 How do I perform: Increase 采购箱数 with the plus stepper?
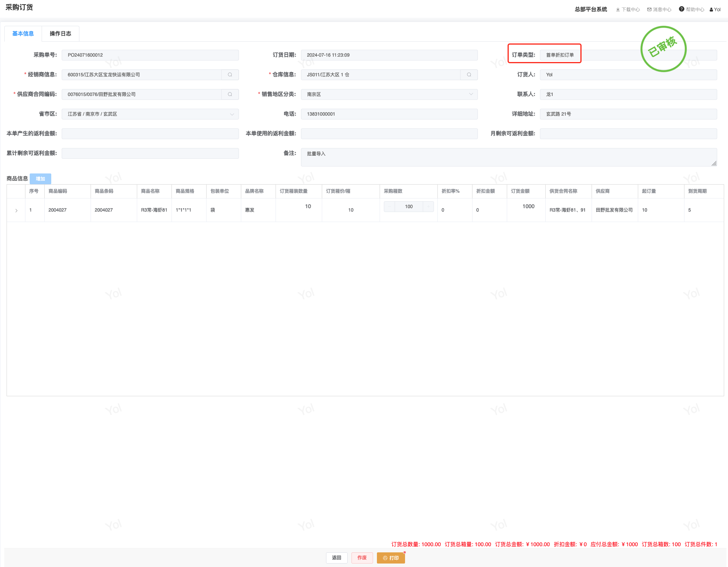pyautogui.click(x=428, y=207)
